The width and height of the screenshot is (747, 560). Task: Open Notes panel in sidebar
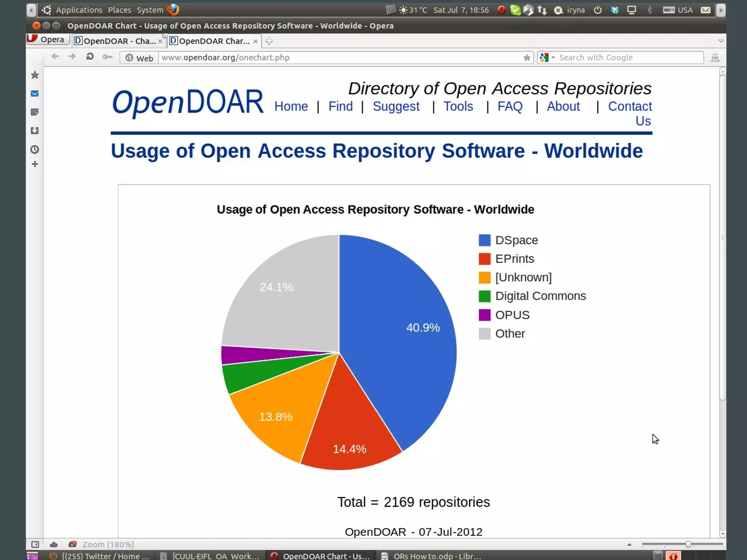[x=35, y=112]
